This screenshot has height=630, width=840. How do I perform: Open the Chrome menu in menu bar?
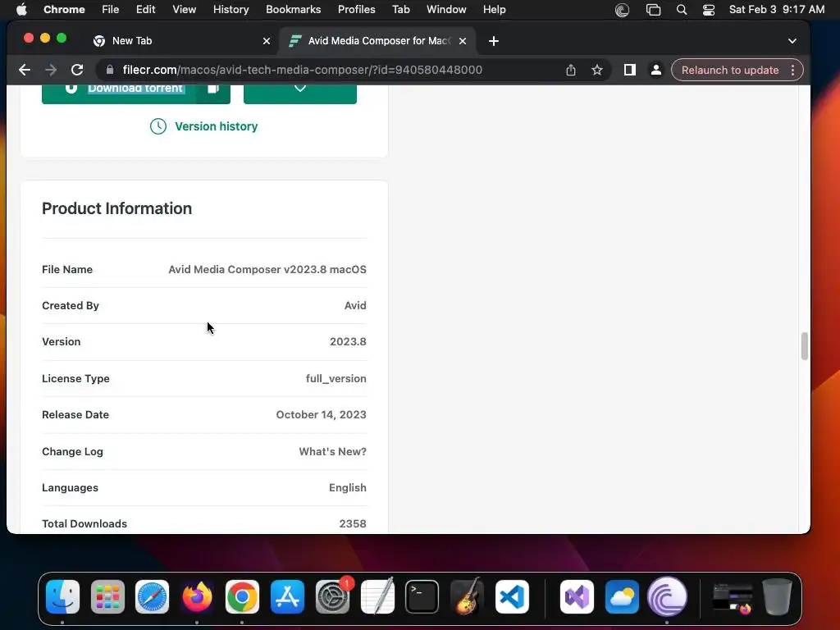tap(64, 10)
